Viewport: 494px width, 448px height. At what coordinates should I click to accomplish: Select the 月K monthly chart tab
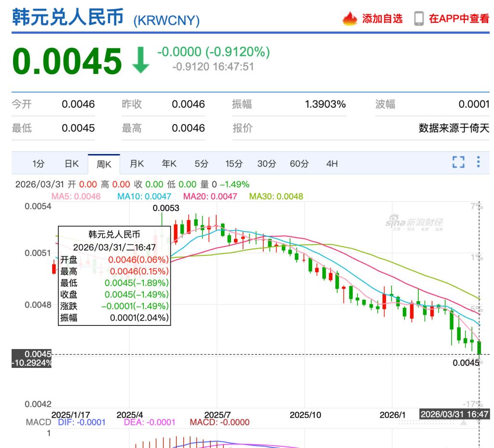(x=137, y=164)
